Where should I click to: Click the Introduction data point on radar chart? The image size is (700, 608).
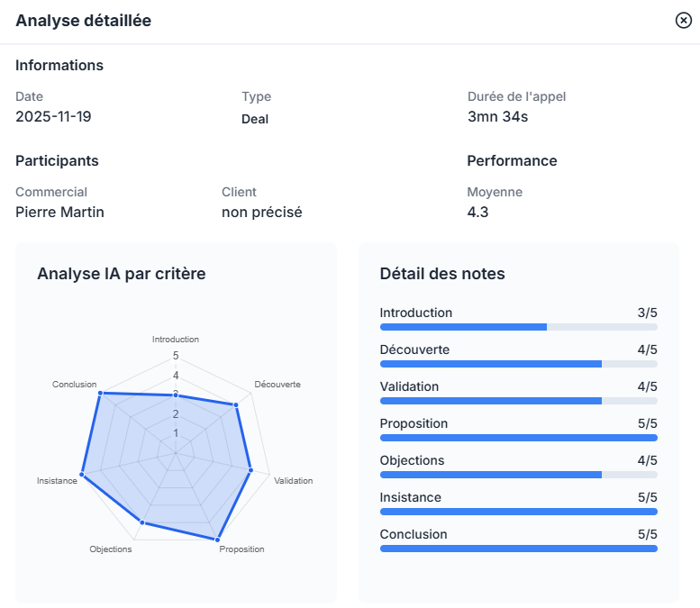point(176,395)
